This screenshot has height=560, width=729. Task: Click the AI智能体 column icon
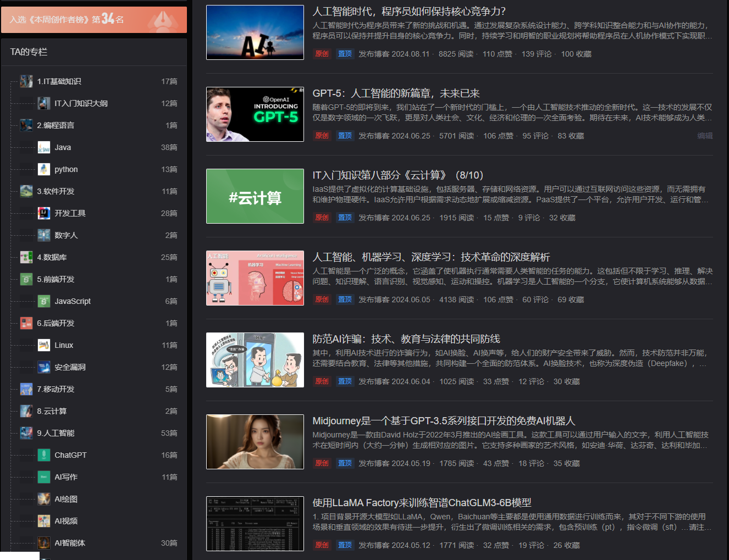click(44, 543)
